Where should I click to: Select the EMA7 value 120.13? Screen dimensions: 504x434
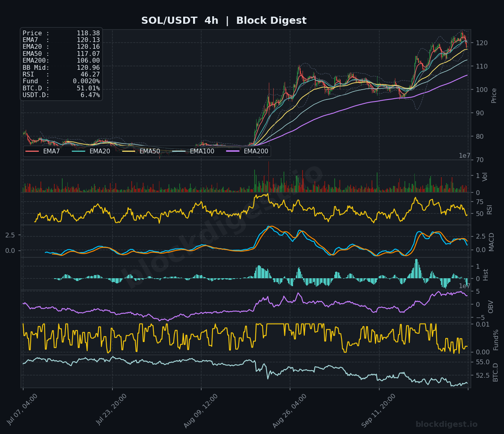88,40
